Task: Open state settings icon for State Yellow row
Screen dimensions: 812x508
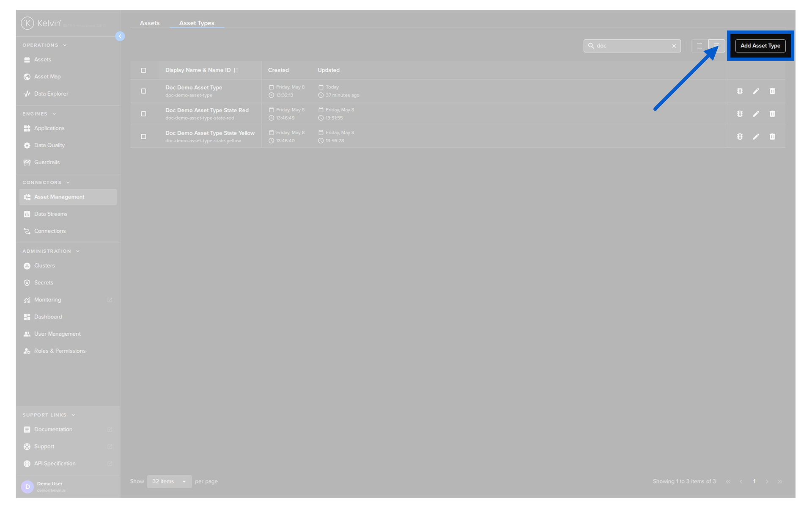Action: [740, 137]
